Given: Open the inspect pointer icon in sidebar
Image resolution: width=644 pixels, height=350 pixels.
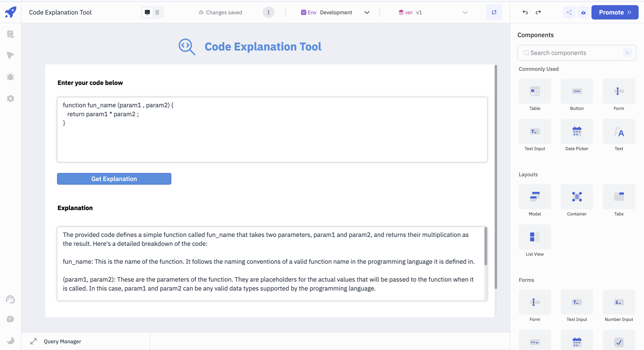Looking at the screenshot, I should (10, 55).
